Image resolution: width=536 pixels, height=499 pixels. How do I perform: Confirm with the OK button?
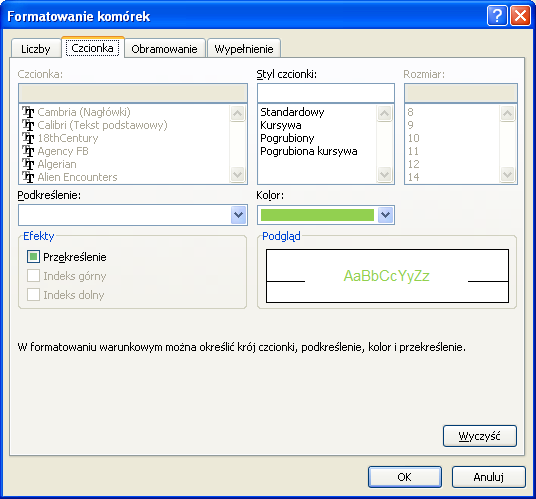click(x=405, y=477)
